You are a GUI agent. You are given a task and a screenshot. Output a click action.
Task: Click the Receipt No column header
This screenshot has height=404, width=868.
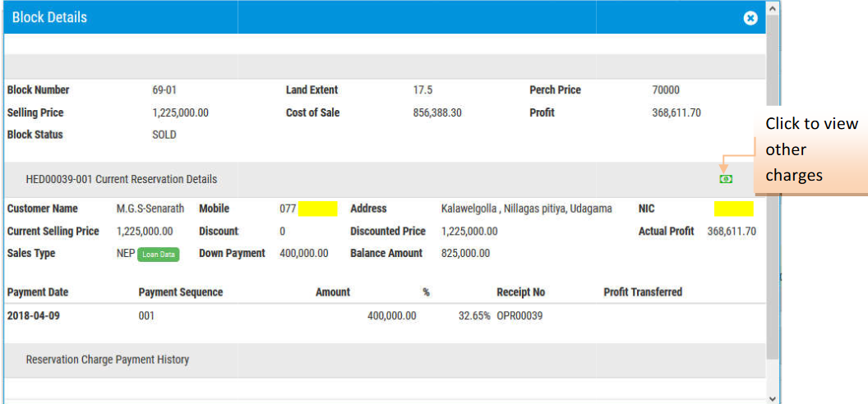[x=520, y=292]
